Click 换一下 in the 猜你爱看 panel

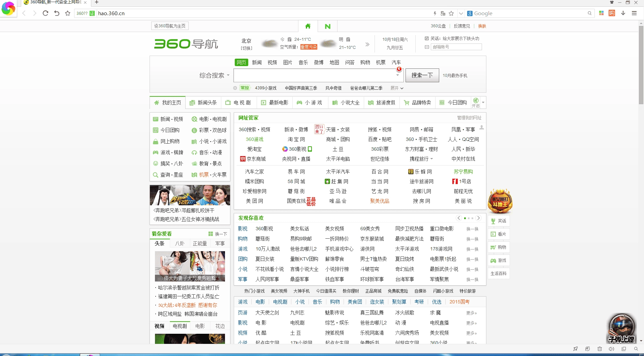coord(218,234)
